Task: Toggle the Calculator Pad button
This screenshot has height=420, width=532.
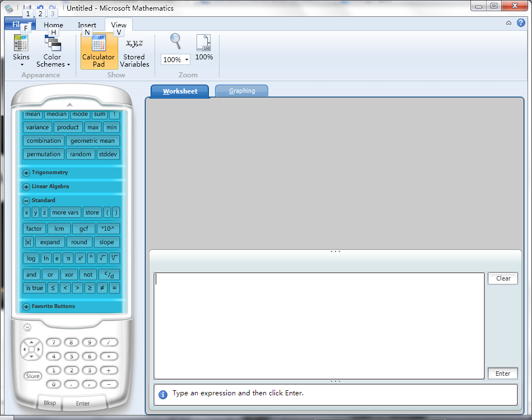Action: coord(99,51)
